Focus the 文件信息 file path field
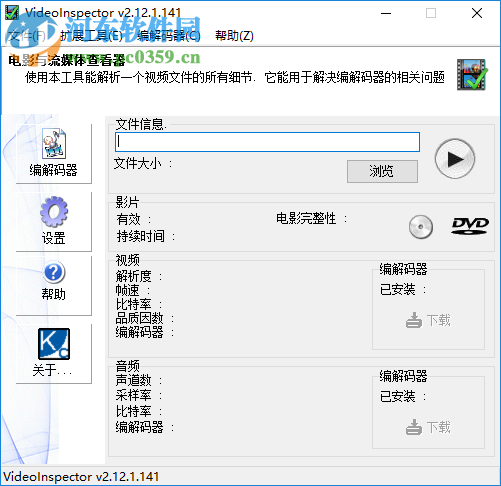This screenshot has width=501, height=486. point(267,142)
